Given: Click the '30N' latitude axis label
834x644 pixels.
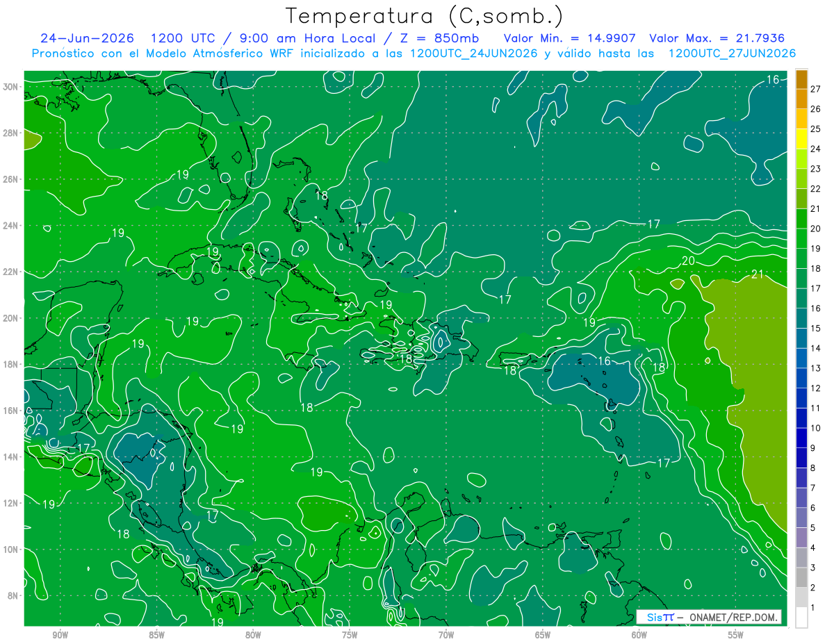Looking at the screenshot, I should point(12,86).
